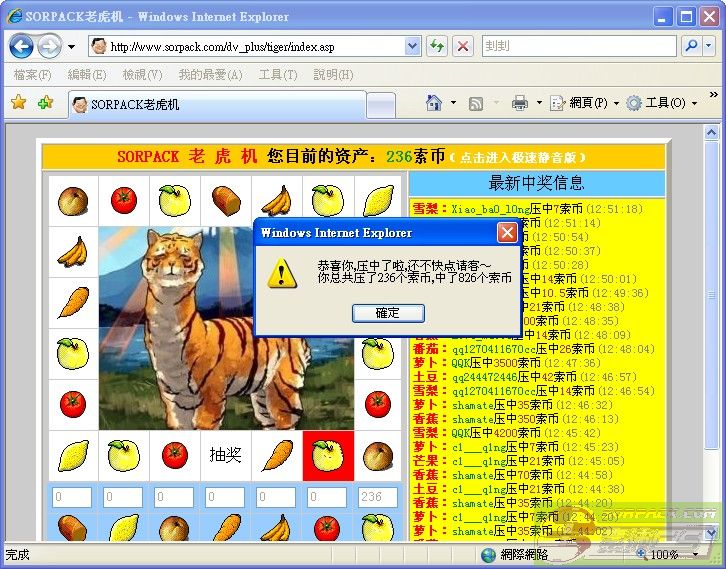The width and height of the screenshot is (726, 569).
Task: Select the SORPACK老虎机 browser tab
Action: pyautogui.click(x=134, y=104)
